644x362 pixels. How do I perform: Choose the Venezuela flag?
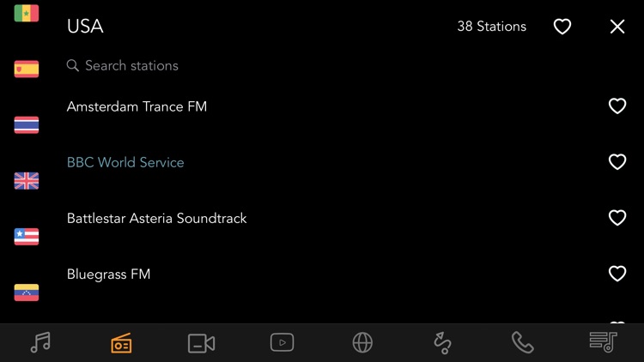click(x=27, y=293)
